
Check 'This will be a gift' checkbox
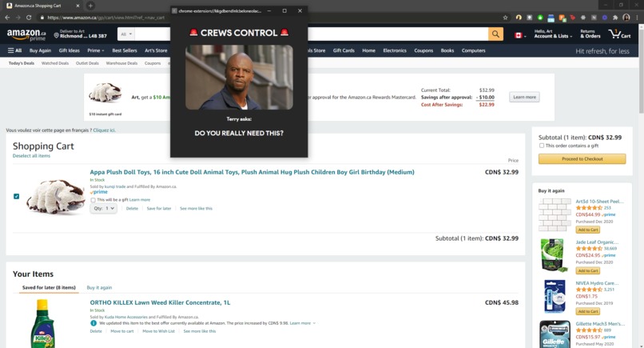[93, 200]
